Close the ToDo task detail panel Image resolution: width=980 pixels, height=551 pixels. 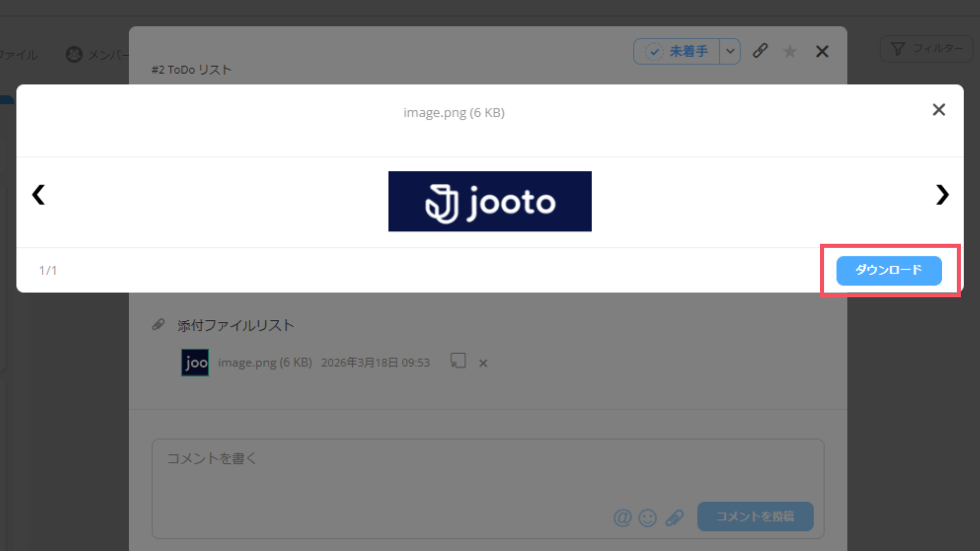point(822,51)
